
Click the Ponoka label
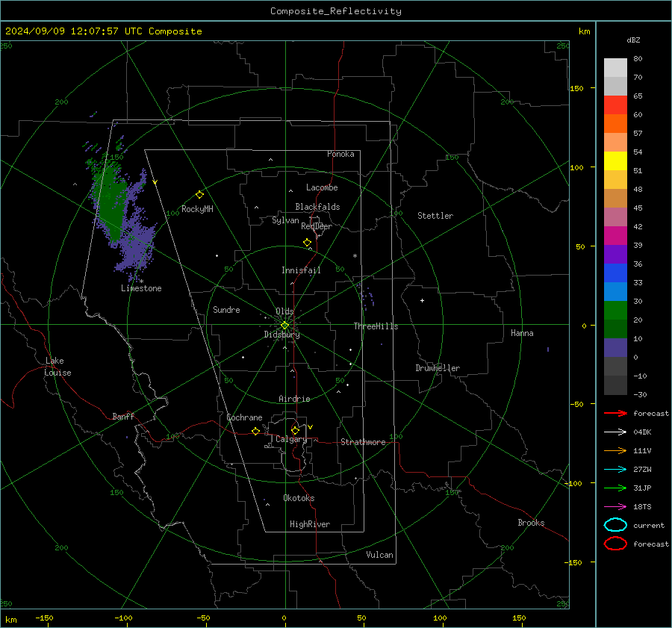tap(340, 154)
